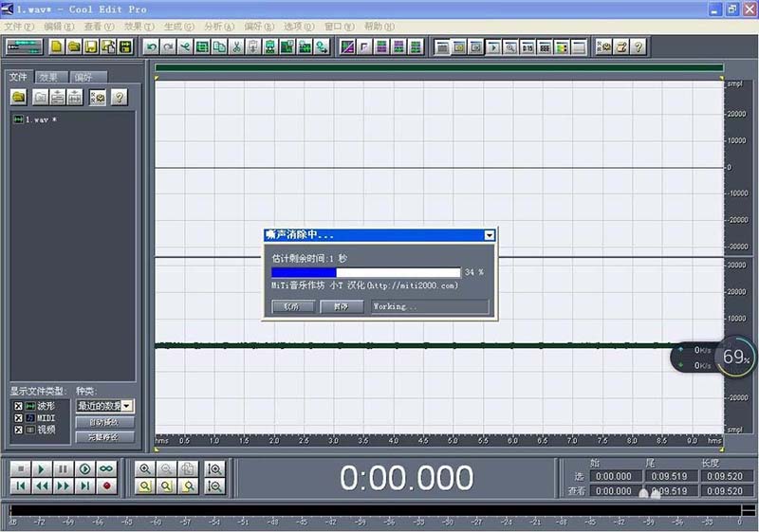The height and width of the screenshot is (532, 759).
Task: Start recording with the red Record button
Action: [106, 486]
